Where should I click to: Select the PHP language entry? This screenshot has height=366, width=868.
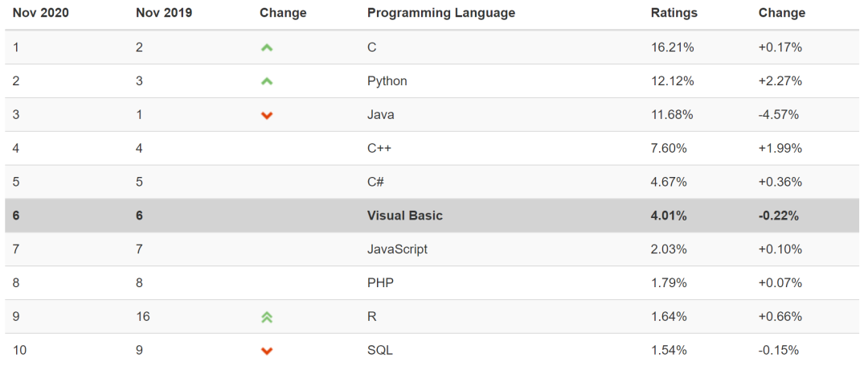pos(380,283)
